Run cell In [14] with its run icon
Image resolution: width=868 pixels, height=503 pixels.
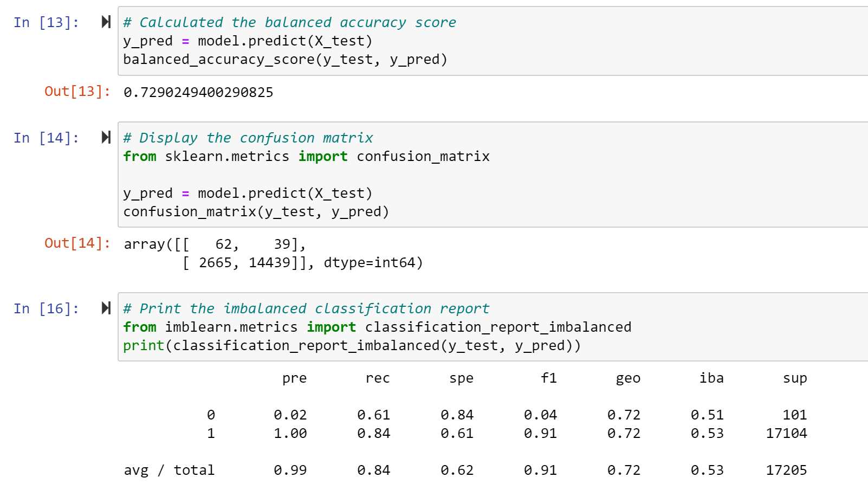[x=106, y=137]
